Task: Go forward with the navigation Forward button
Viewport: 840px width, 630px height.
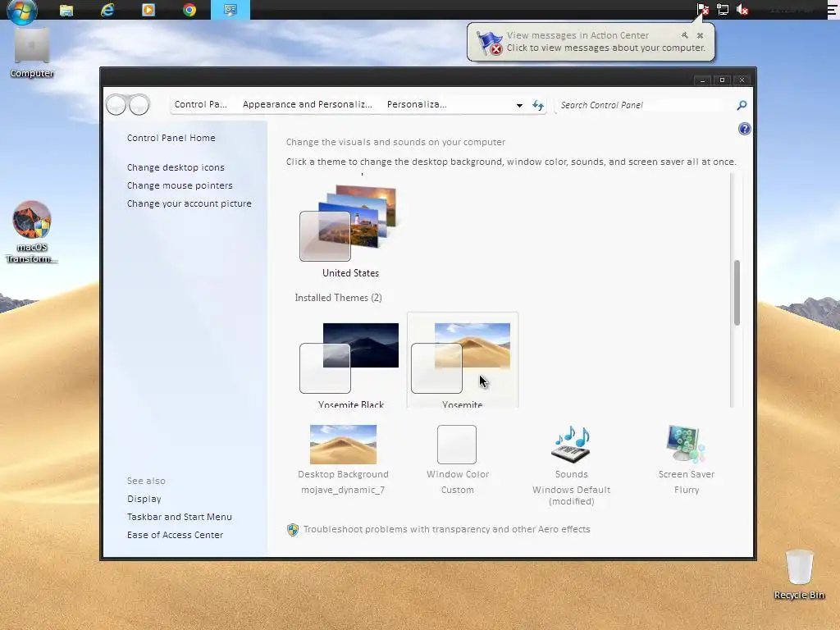Action: (139, 105)
